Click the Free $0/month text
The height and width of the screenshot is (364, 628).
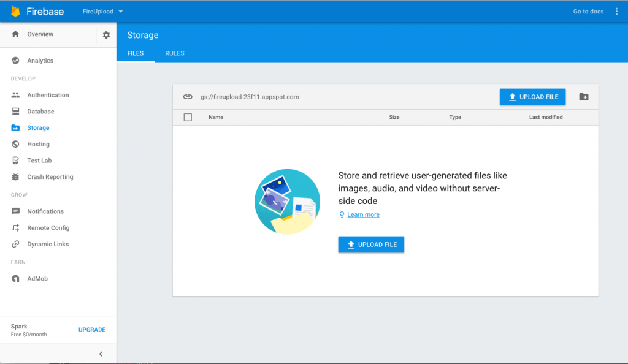[x=29, y=335]
